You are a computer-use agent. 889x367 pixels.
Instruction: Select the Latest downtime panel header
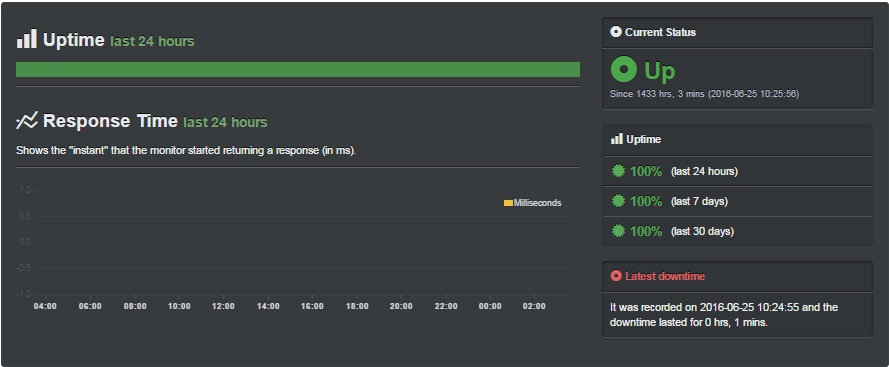coord(737,277)
